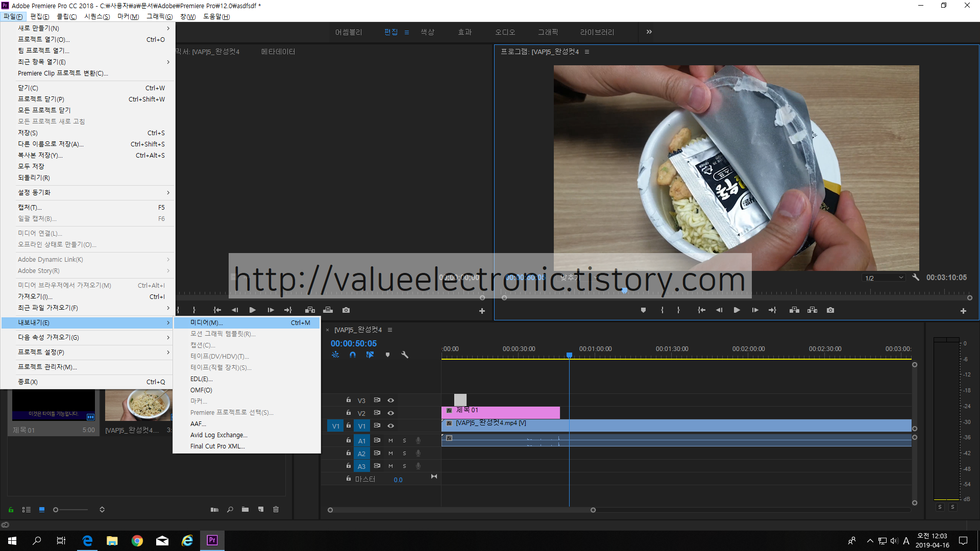Switch to the 색상 workspace tab

pyautogui.click(x=427, y=32)
